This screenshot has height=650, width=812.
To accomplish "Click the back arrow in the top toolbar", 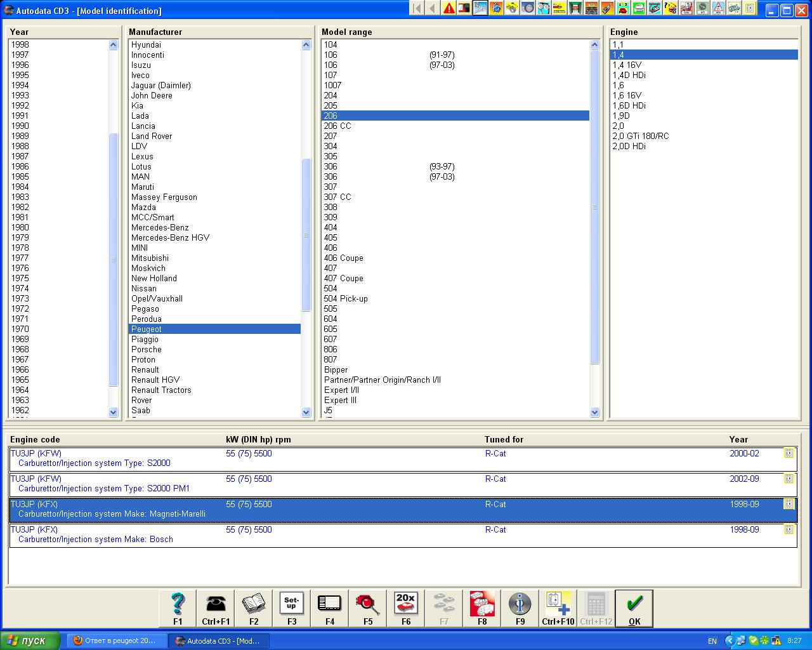I will 433,8.
